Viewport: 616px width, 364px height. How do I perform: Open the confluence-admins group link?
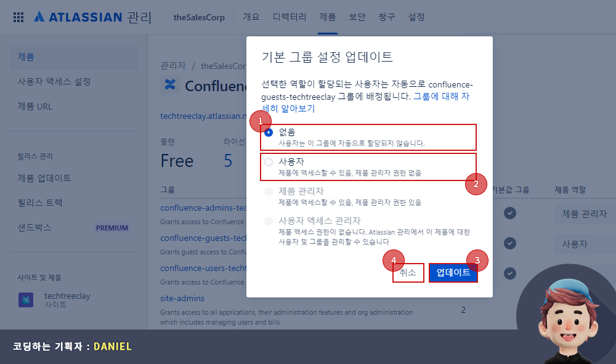[x=203, y=208]
